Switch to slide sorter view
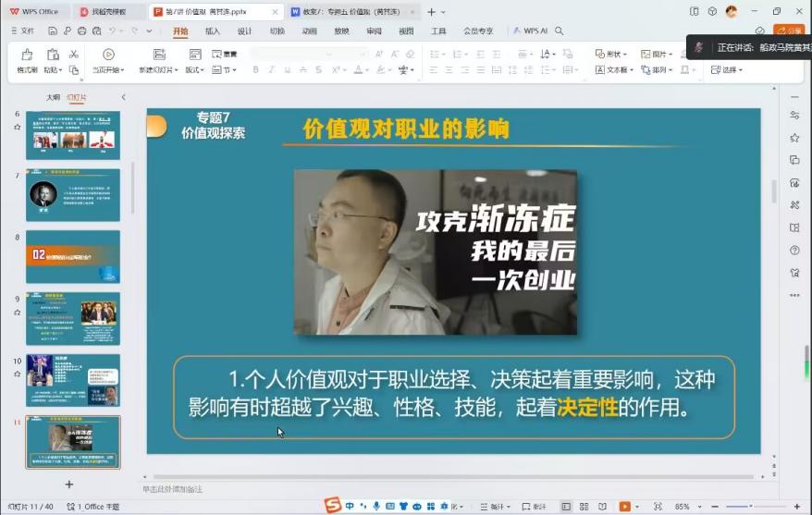Screen dimensions: 812x515 (x=584, y=507)
